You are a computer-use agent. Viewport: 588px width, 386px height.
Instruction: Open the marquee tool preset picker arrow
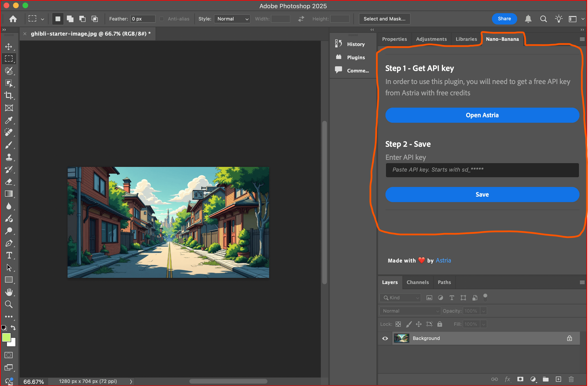coord(43,19)
